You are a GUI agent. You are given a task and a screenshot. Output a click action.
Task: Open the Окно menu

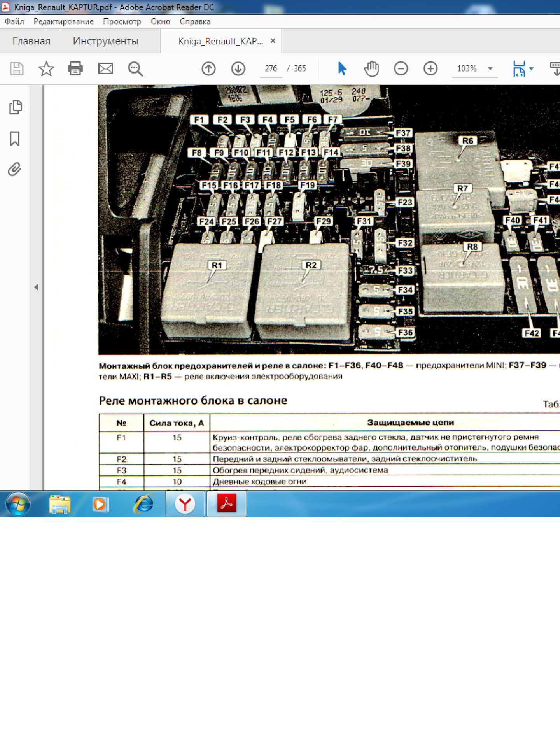pyautogui.click(x=161, y=21)
